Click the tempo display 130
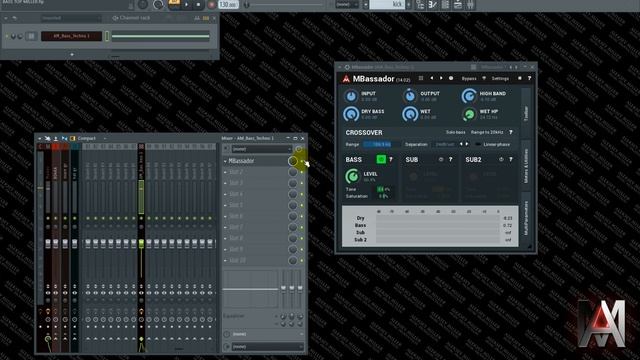Screen dimensions: 640x360 click(x=228, y=4)
